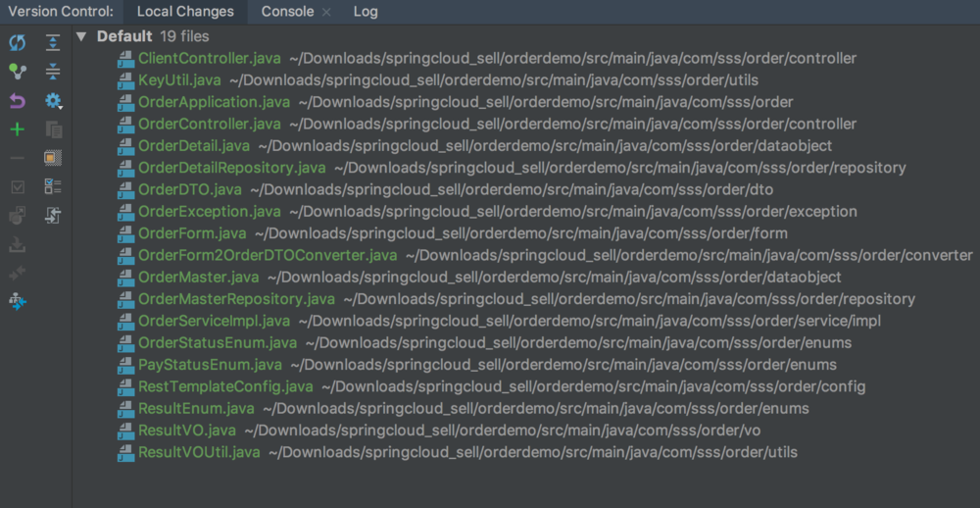Click the blue-arrows hierarchy icon at the bottom of the toolbar
The image size is (980, 508).
(18, 302)
